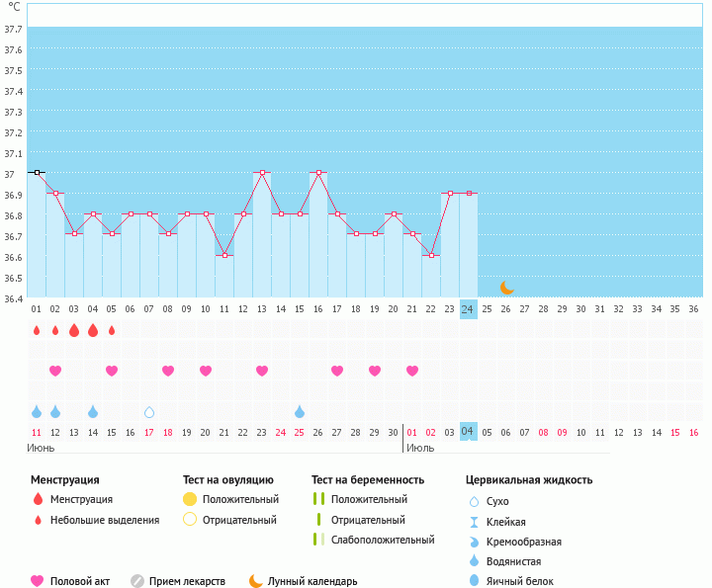Select the 37.0 temperature point on day 01
This screenshot has width=712, height=588.
point(37,173)
